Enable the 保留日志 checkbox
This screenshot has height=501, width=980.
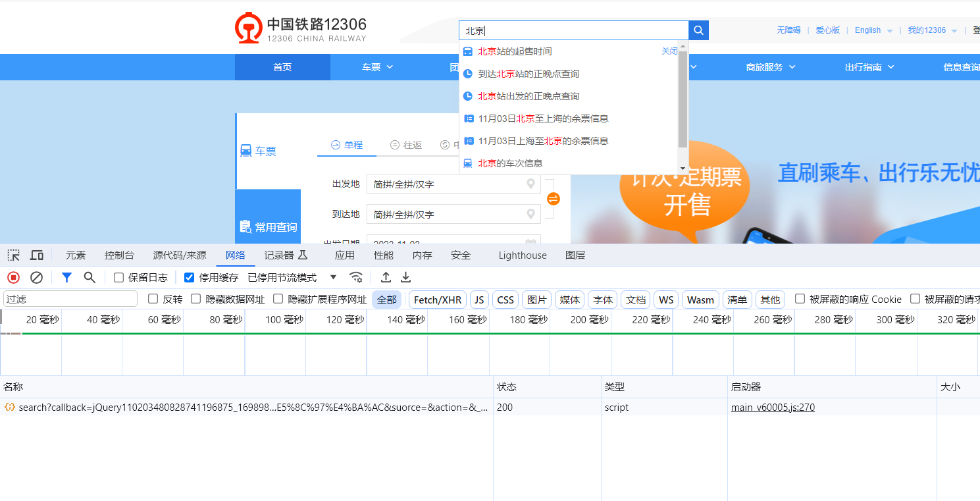click(x=119, y=278)
